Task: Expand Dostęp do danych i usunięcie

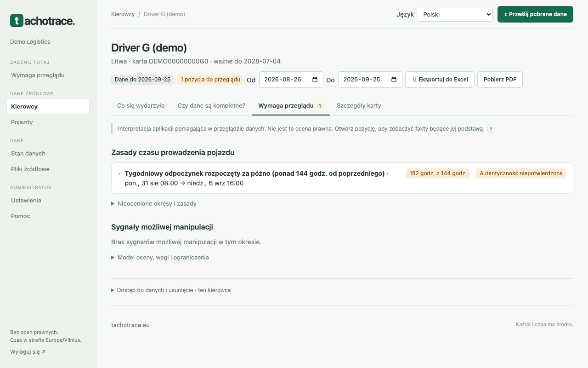Action: tap(171, 290)
